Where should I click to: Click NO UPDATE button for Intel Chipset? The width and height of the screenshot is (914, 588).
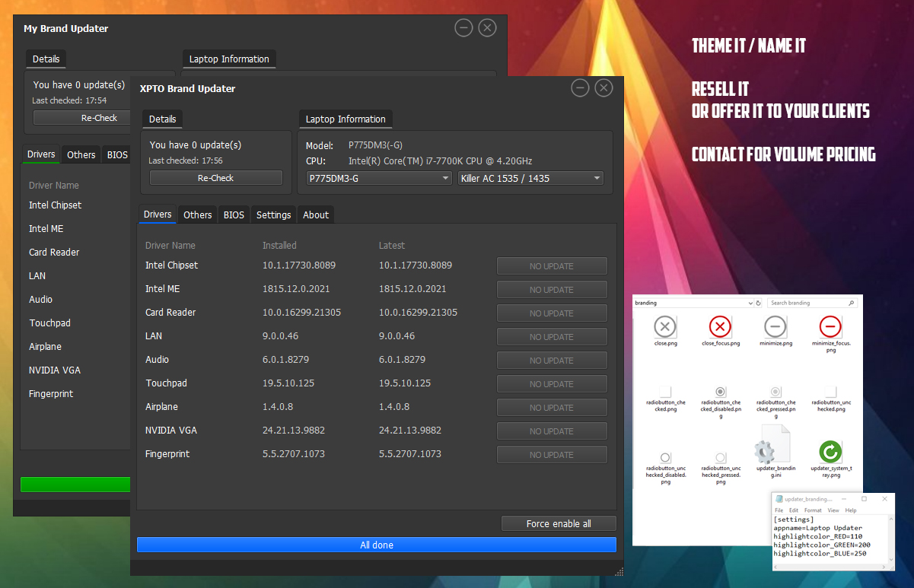[552, 266]
